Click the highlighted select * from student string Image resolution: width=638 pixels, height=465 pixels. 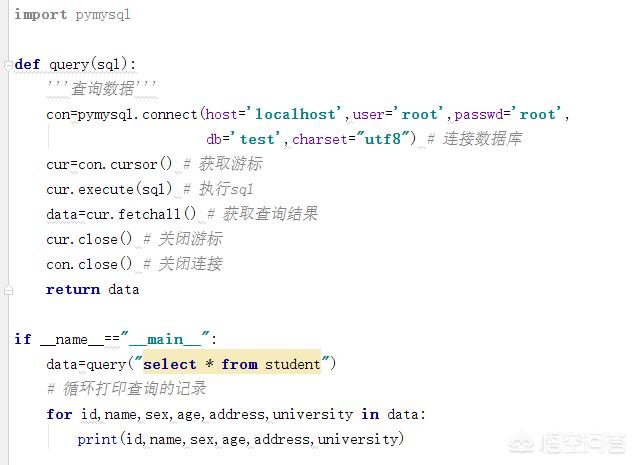[x=232, y=364]
